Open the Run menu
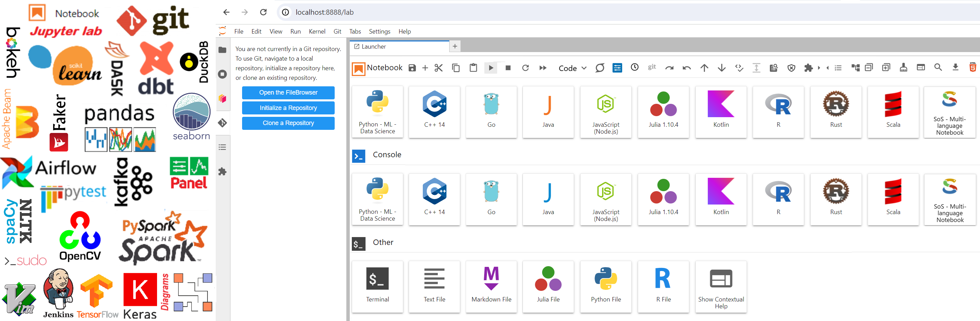The width and height of the screenshot is (980, 321). pos(295,32)
